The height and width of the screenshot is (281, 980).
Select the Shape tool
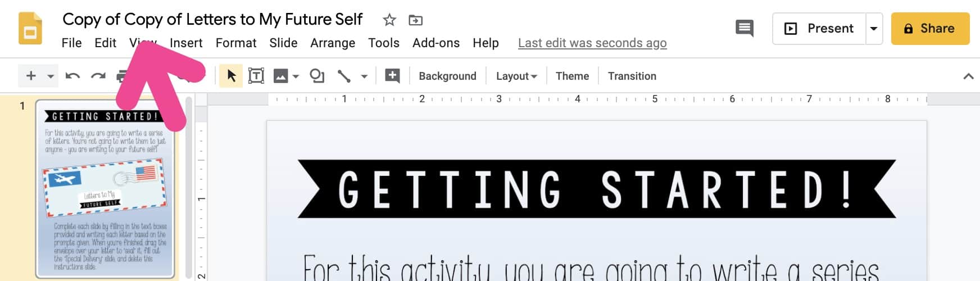[x=317, y=76]
